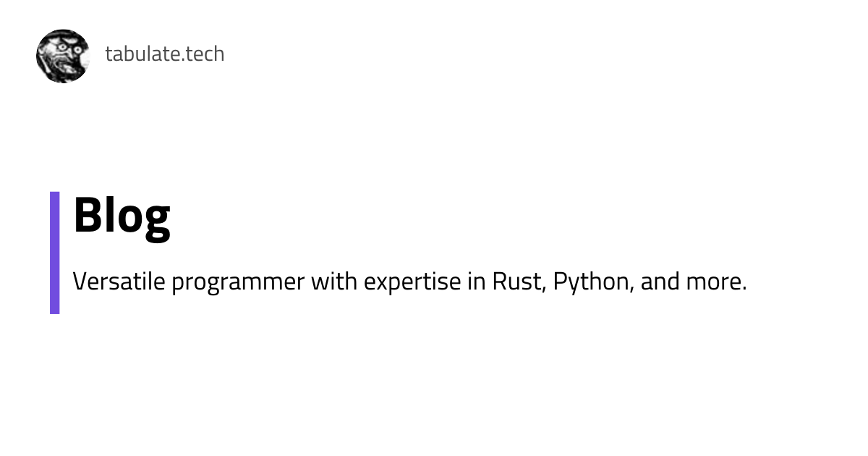Viewport: 868px width, 456px height.
Task: Click the word "and" in the tagline
Action: pos(658,282)
